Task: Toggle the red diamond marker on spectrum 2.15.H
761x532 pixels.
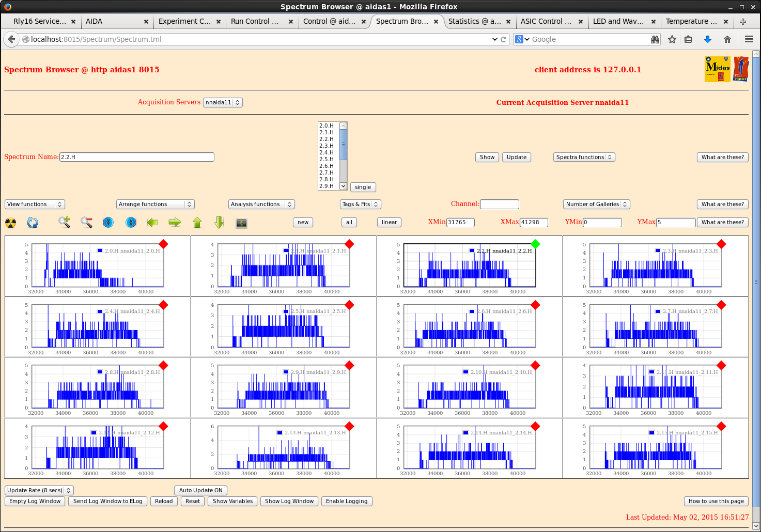Action: click(x=721, y=426)
